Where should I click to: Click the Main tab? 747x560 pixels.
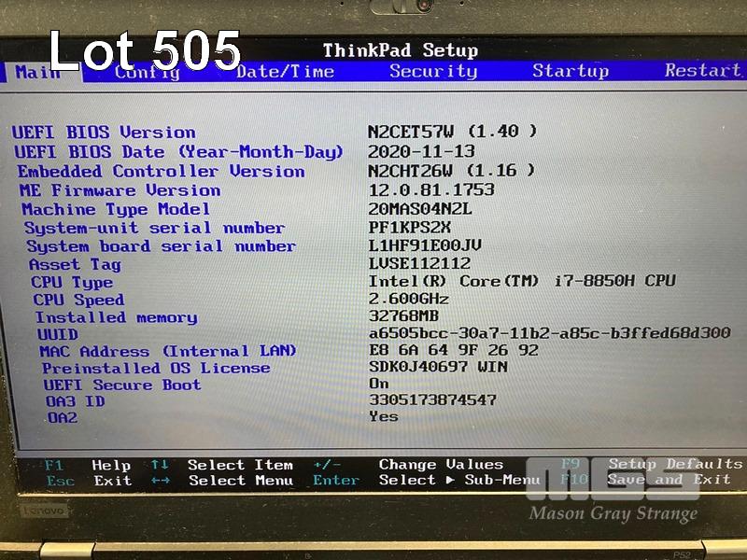(38, 72)
